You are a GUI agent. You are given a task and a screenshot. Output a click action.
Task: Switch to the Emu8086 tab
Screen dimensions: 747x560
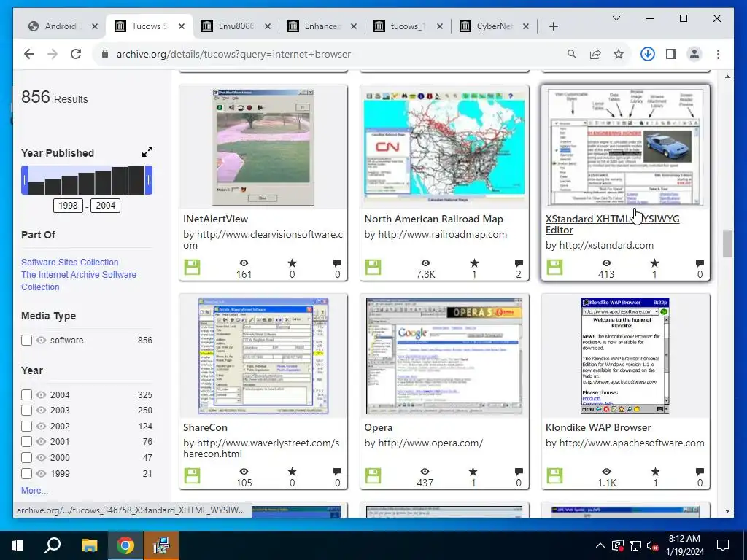pyautogui.click(x=236, y=26)
